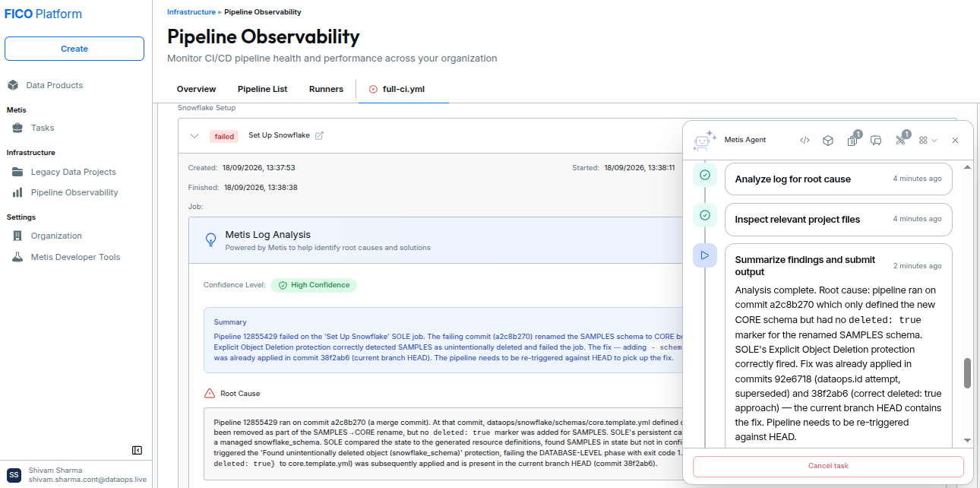980x488 pixels.
Task: Go to Tasks under Metis
Action: tap(43, 128)
